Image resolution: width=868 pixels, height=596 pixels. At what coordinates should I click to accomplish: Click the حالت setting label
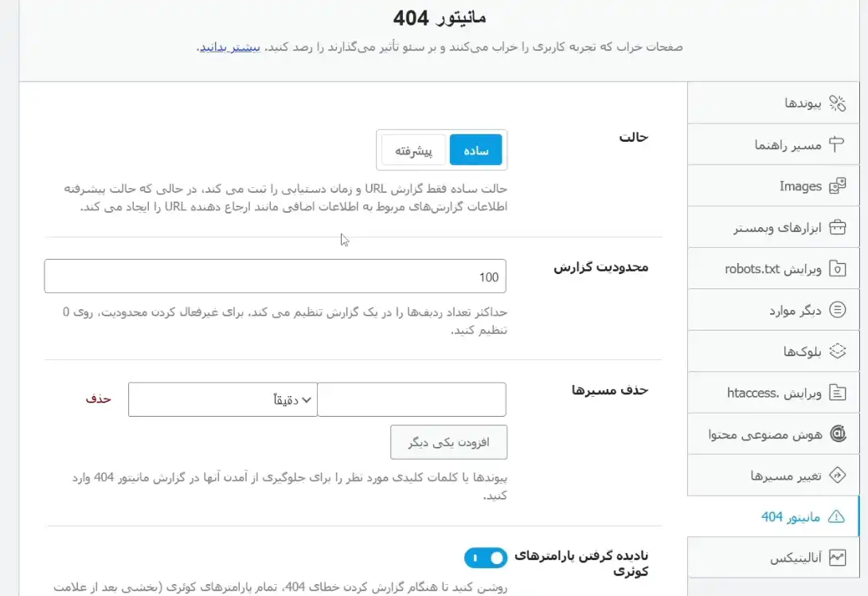(x=633, y=137)
